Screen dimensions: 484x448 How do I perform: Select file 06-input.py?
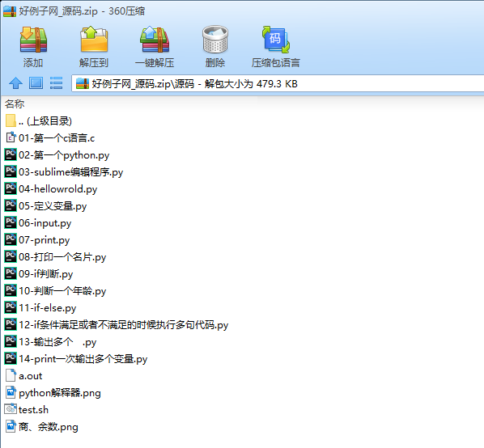tap(38, 223)
